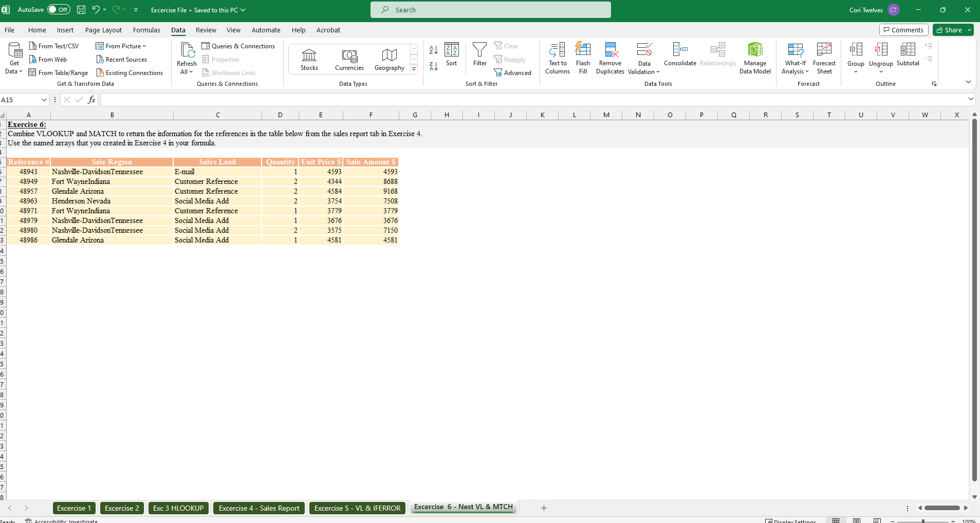Click the vertical scrollbar thumb
The height and width of the screenshot is (523, 980).
[974, 301]
